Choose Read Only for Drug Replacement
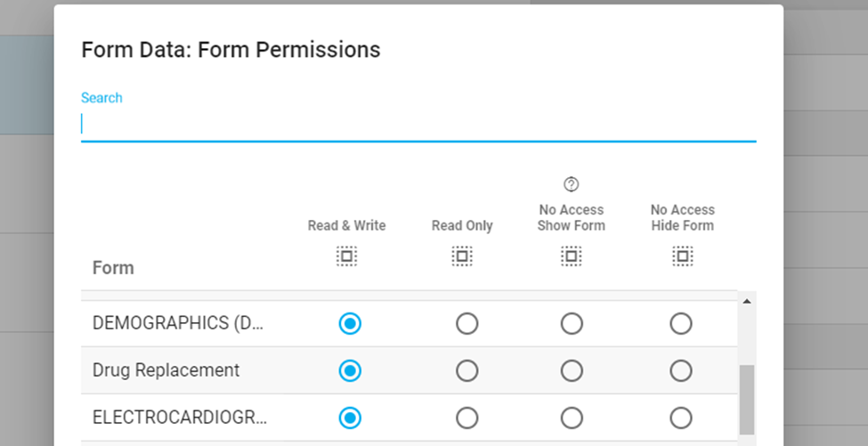This screenshot has width=868, height=446. (x=466, y=370)
